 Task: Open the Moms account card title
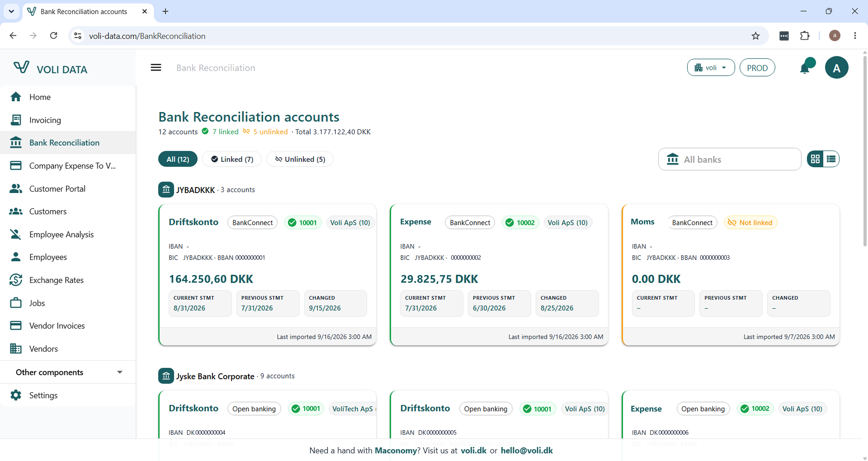coord(643,222)
